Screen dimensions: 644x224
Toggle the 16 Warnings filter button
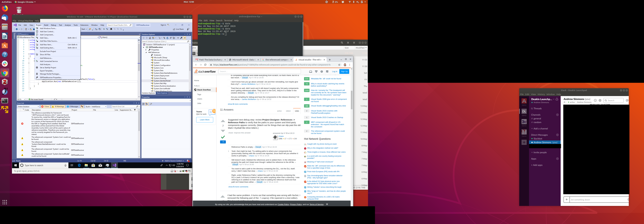point(58,107)
